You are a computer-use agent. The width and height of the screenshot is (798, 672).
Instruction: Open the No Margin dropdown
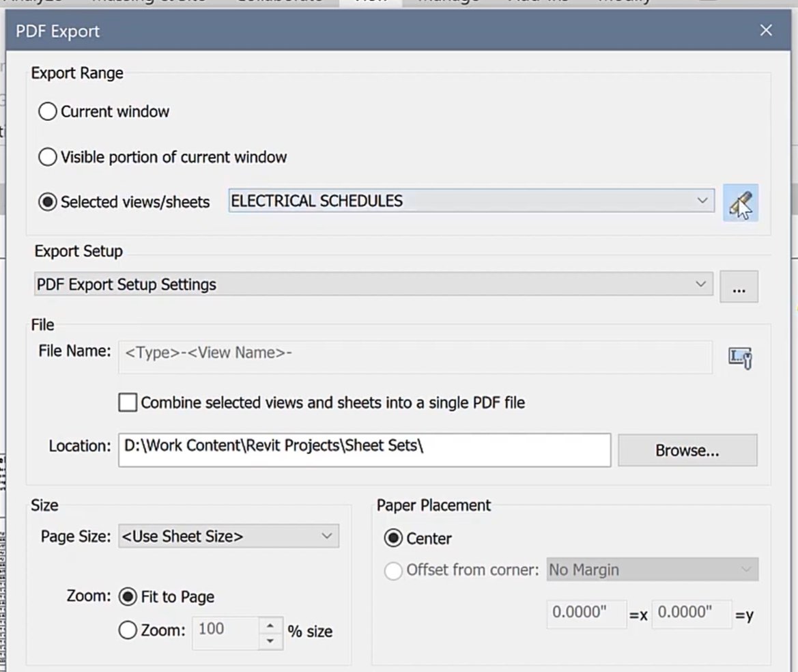point(653,570)
